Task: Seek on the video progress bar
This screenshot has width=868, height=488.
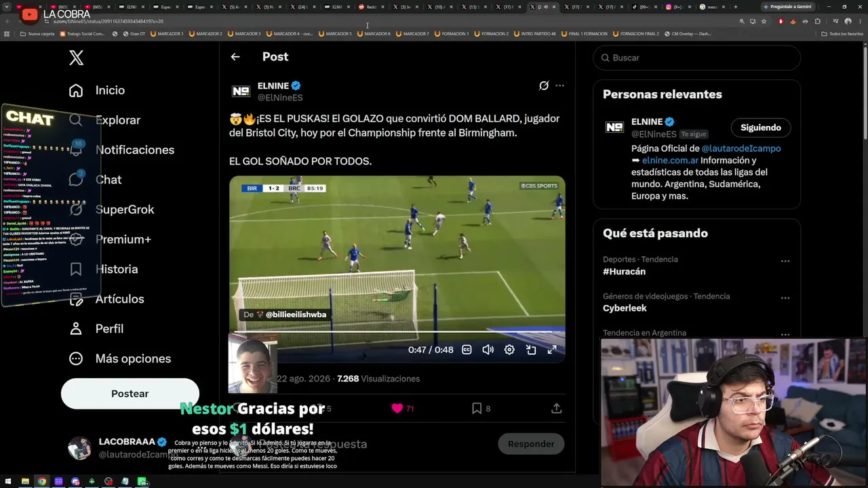Action: (397, 332)
